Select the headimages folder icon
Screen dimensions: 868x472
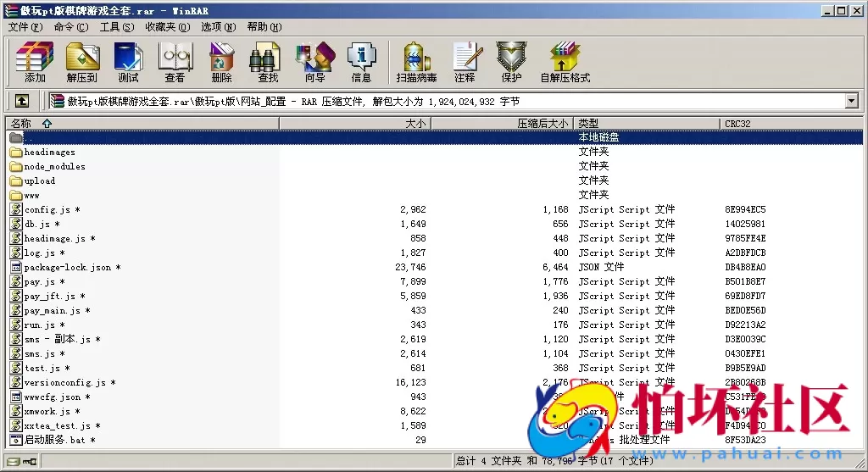click(x=16, y=152)
